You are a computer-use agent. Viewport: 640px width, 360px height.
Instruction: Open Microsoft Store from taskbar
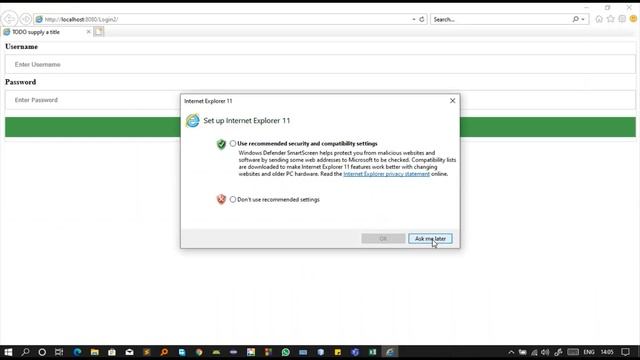pyautogui.click(x=112, y=352)
